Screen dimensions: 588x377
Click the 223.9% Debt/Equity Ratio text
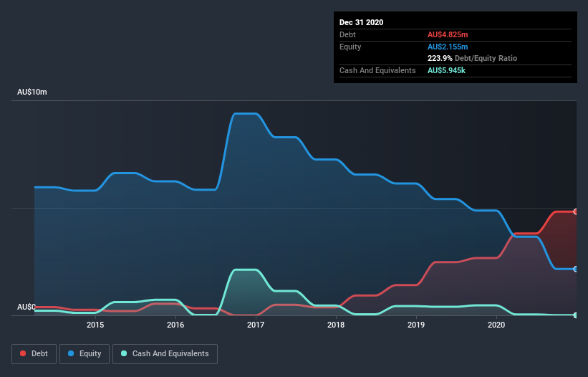472,58
